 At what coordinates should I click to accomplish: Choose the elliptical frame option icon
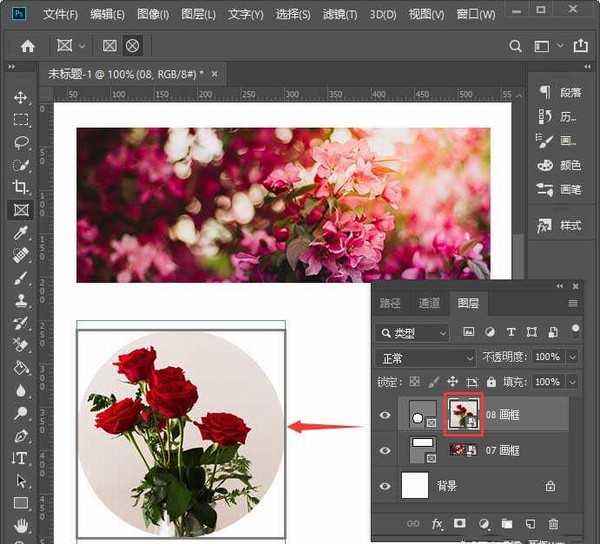(133, 46)
